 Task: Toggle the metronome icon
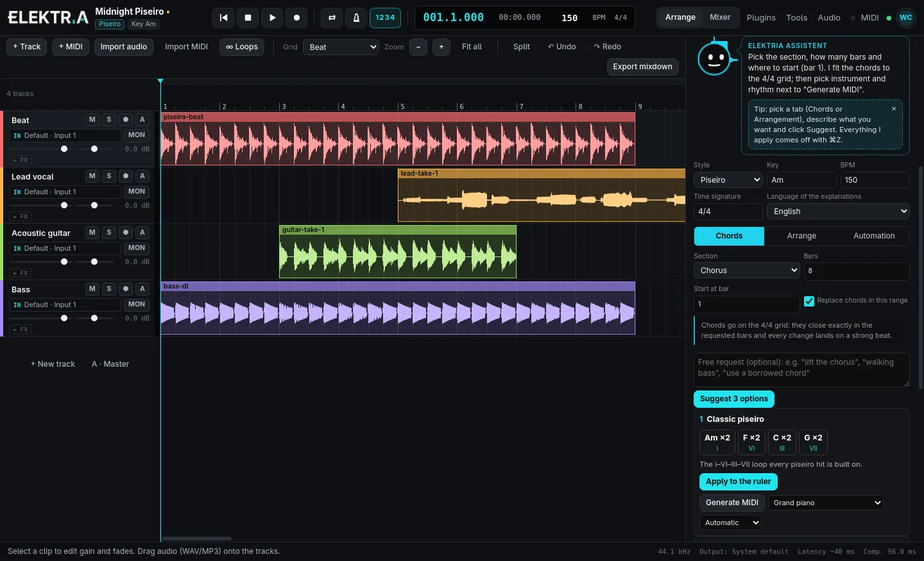click(356, 18)
